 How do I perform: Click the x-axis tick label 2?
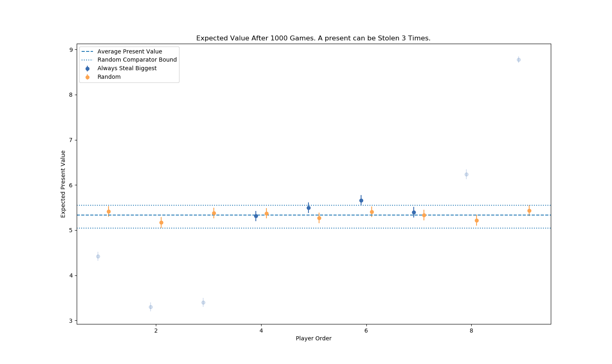click(156, 331)
